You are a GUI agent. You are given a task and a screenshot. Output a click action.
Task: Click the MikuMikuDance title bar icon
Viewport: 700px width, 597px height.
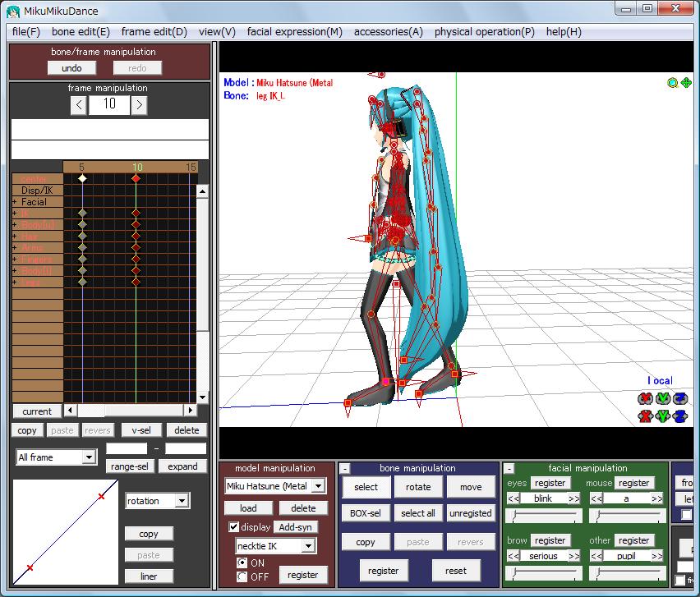pyautogui.click(x=13, y=11)
